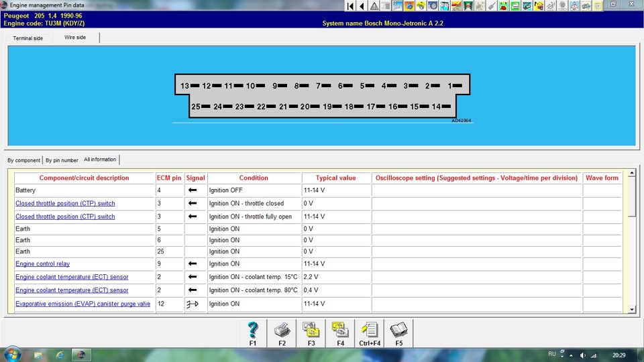This screenshot has height=362, width=644.
Task: Open Engine control relay link
Action: (x=43, y=264)
